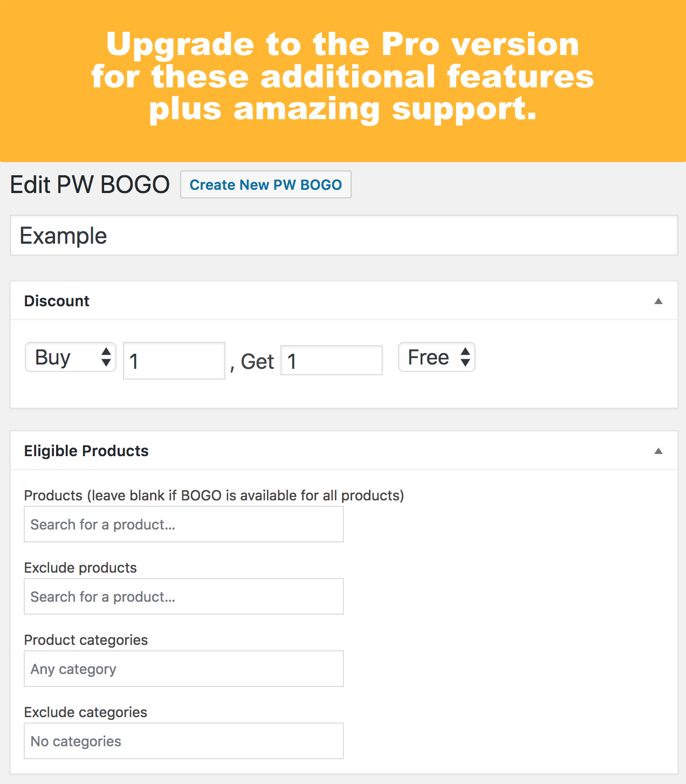This screenshot has height=784, width=686.
Task: Click the Upgrade to Pro banner
Action: (343, 77)
